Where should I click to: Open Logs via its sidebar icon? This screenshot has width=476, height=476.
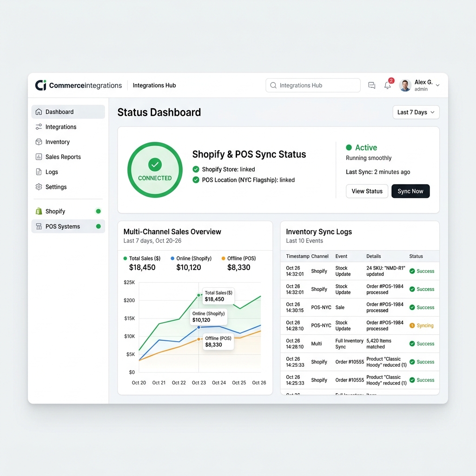point(39,172)
